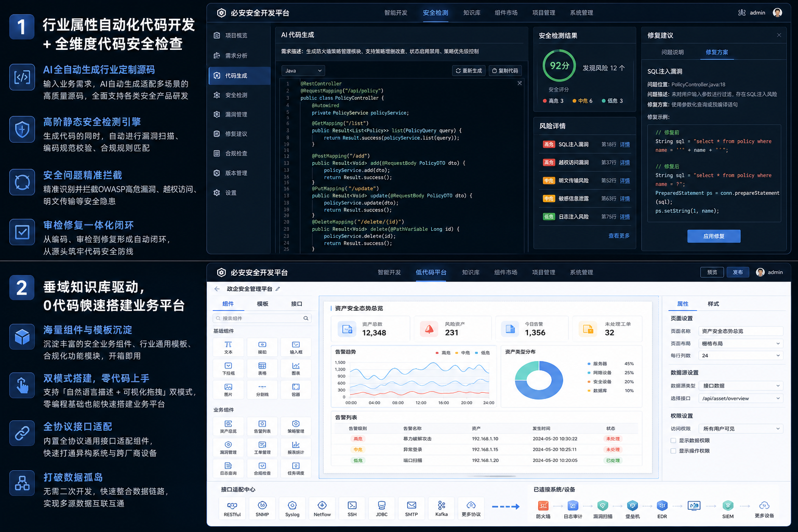This screenshot has height=532, width=798.
Task: Check the 显示操作权限 checkbox
Action: 673,451
